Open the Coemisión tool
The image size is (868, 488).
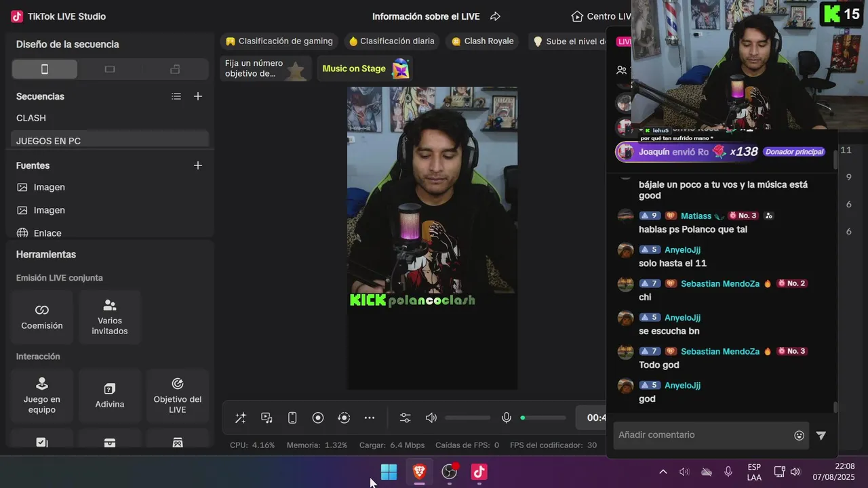[x=42, y=317]
